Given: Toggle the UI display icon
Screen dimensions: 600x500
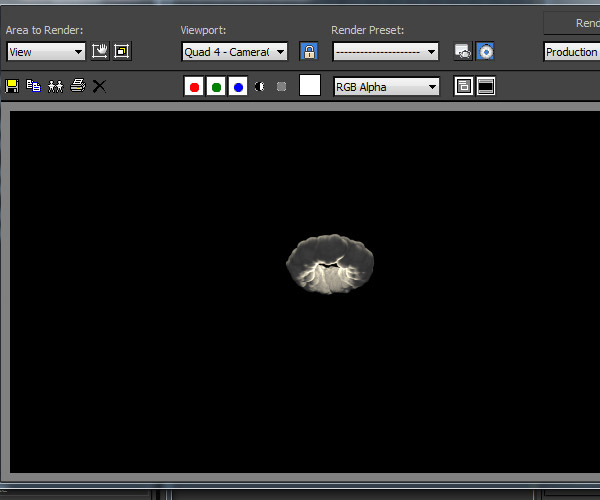Looking at the screenshot, I should (x=486, y=86).
